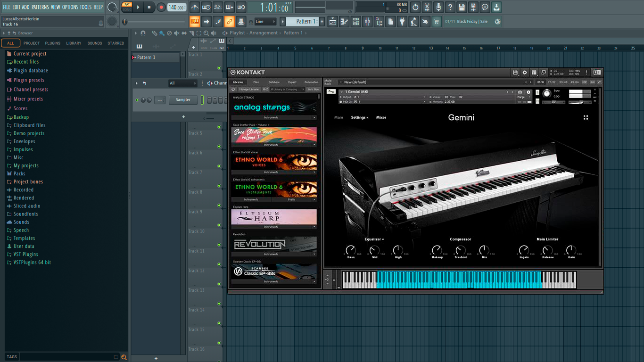Click the undo history circular arrow icon
Screen dimensions: 644x362
pyautogui.click(x=415, y=7)
